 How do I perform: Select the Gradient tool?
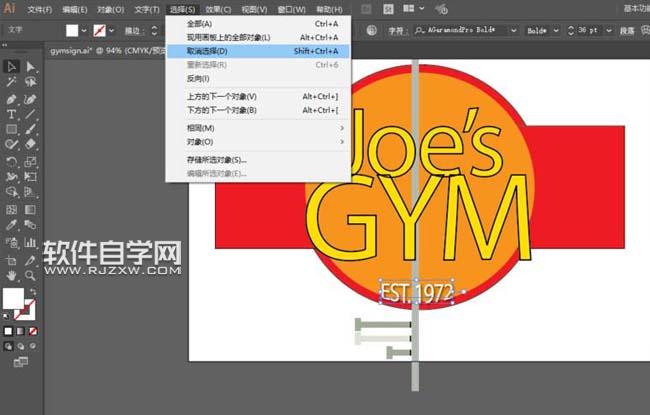point(30,209)
